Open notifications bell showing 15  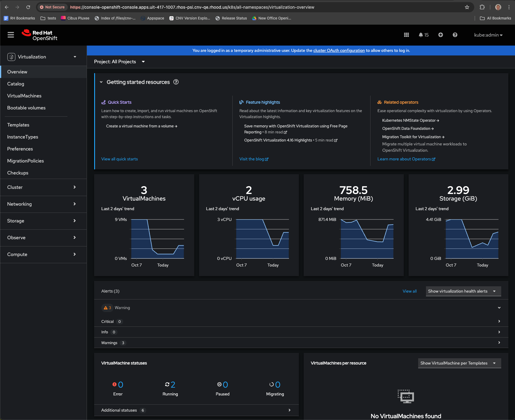[423, 35]
